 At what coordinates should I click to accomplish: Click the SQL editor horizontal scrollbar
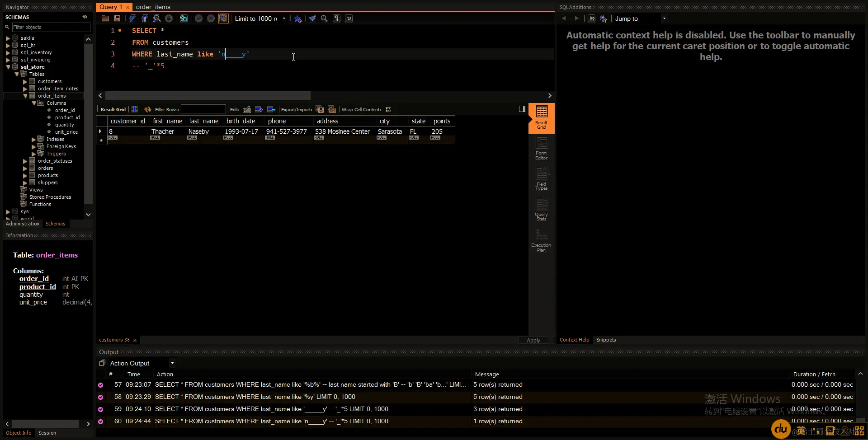(208, 96)
